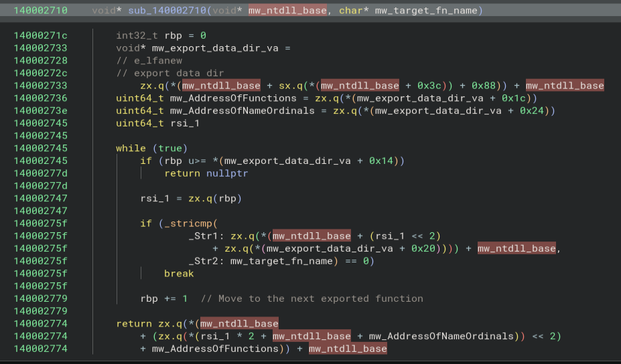
Task: Select the 'rsi_1 * 2' expression
Action: point(227,337)
